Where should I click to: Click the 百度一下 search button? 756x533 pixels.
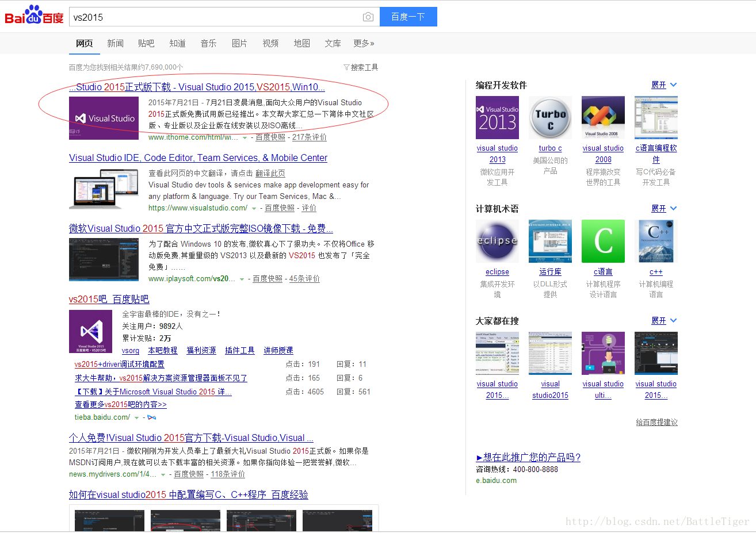coord(408,17)
